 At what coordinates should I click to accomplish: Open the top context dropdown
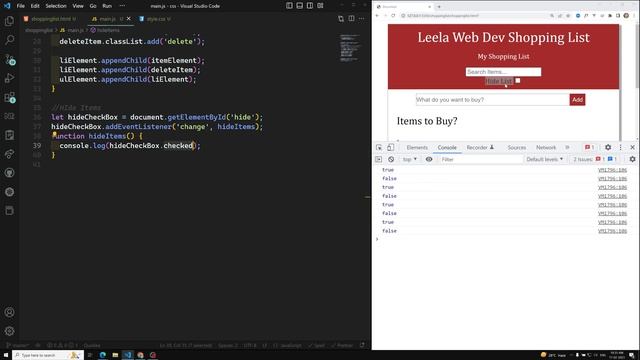coord(410,159)
